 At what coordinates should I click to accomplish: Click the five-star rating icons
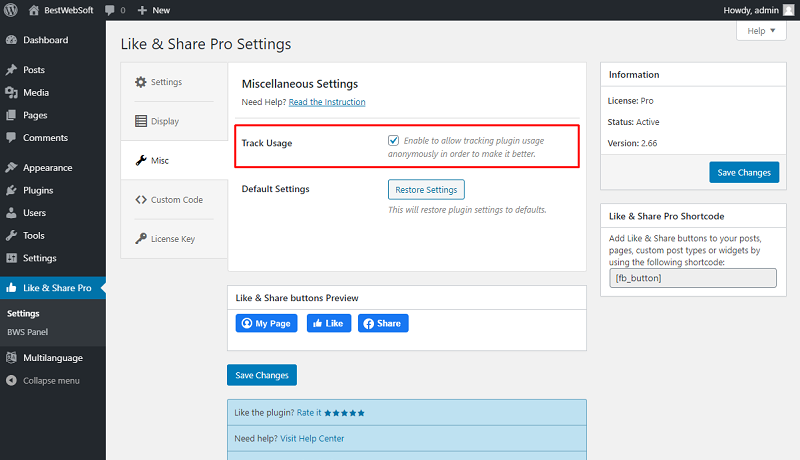pyautogui.click(x=344, y=413)
